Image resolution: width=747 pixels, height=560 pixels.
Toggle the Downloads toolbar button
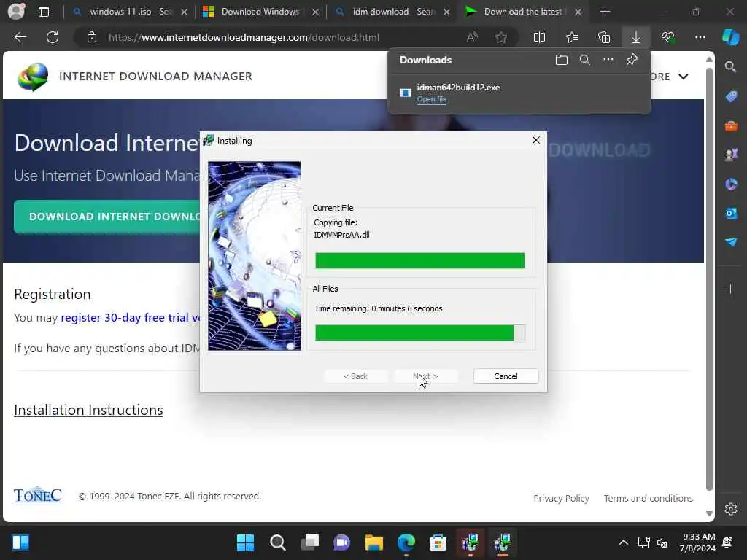click(636, 37)
